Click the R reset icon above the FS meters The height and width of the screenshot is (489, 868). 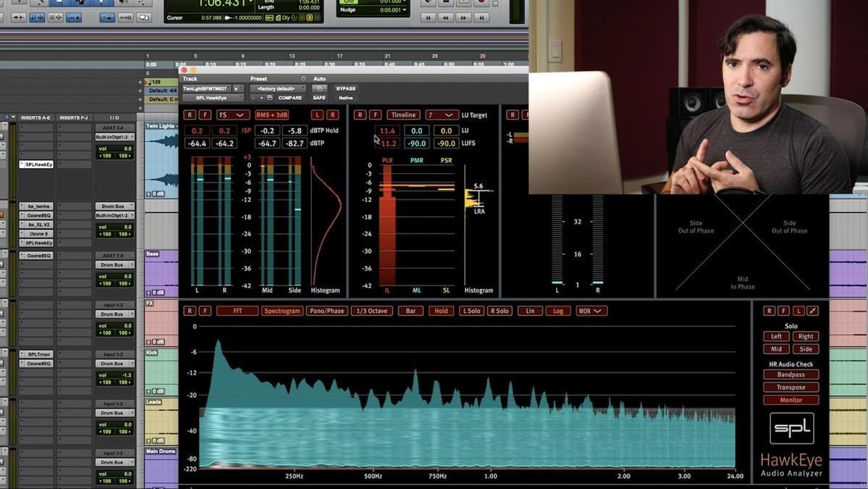click(190, 114)
